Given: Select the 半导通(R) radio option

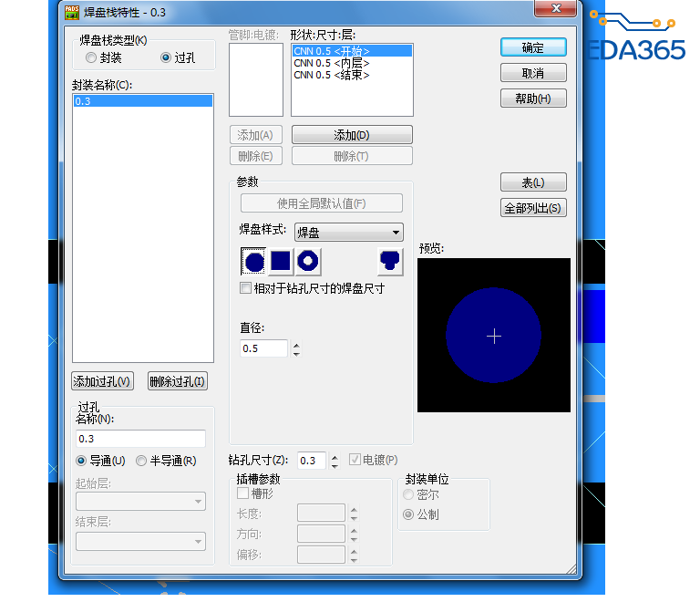Looking at the screenshot, I should (141, 461).
